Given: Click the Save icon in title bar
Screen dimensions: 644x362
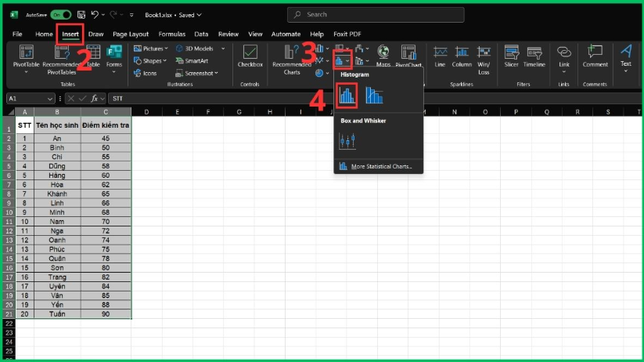Looking at the screenshot, I should 81,15.
